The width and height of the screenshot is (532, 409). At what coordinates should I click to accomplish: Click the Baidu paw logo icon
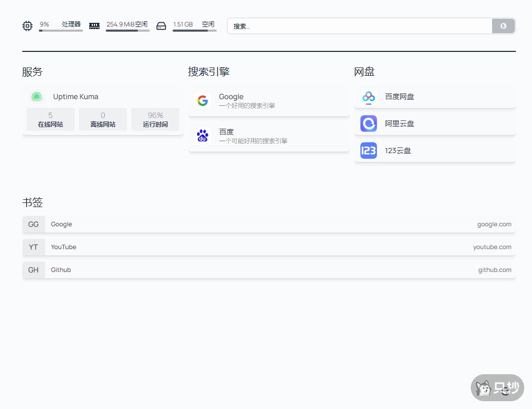(203, 136)
